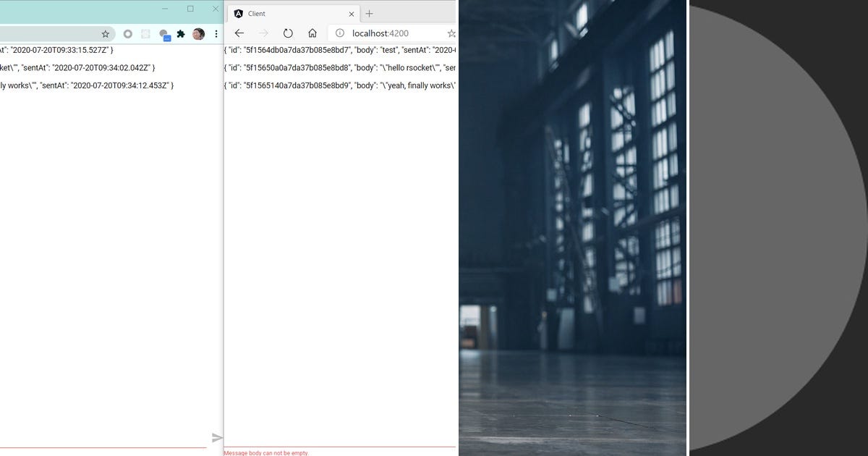Image resolution: width=868 pixels, height=456 pixels.
Task: Open Chrome's extensions puzzle icon
Action: 181,33
